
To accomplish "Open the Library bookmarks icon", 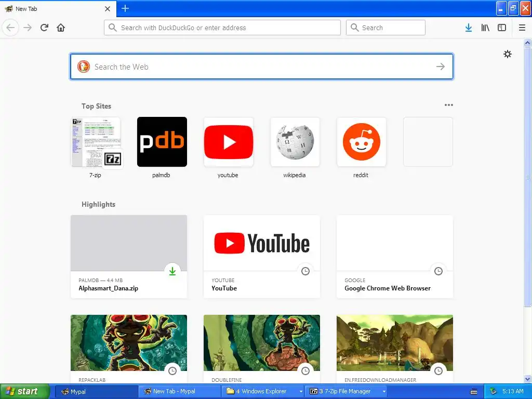I will click(x=485, y=28).
